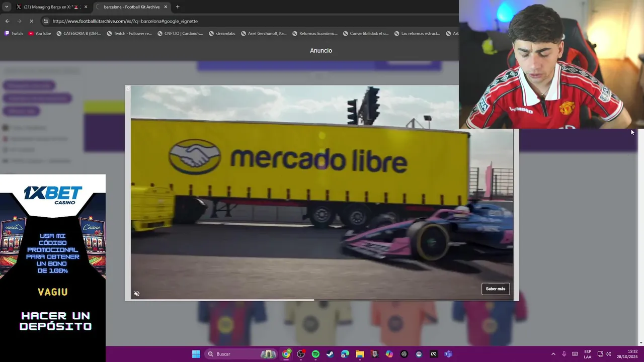The image size is (644, 362).
Task: Open Microsoft Edge from the taskbar
Action: point(345,354)
